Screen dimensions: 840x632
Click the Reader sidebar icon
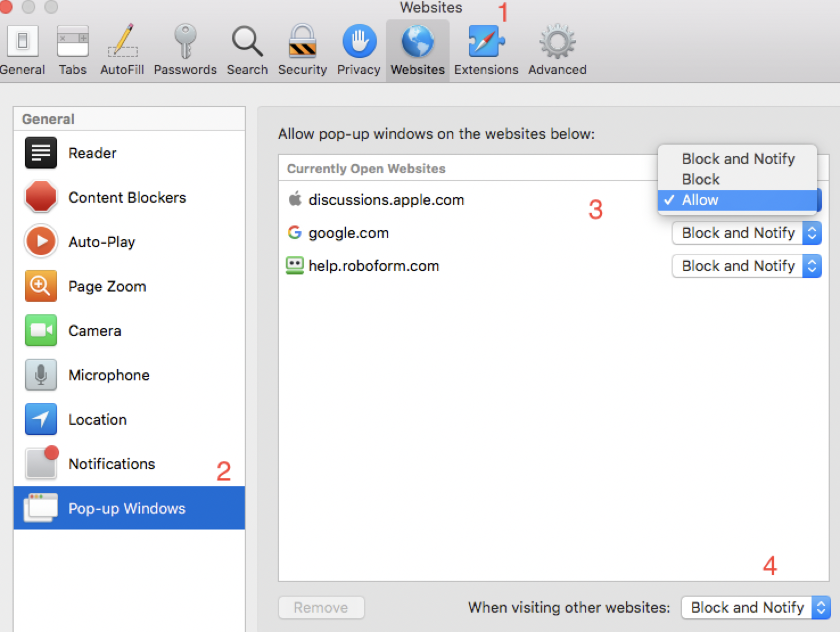(41, 153)
